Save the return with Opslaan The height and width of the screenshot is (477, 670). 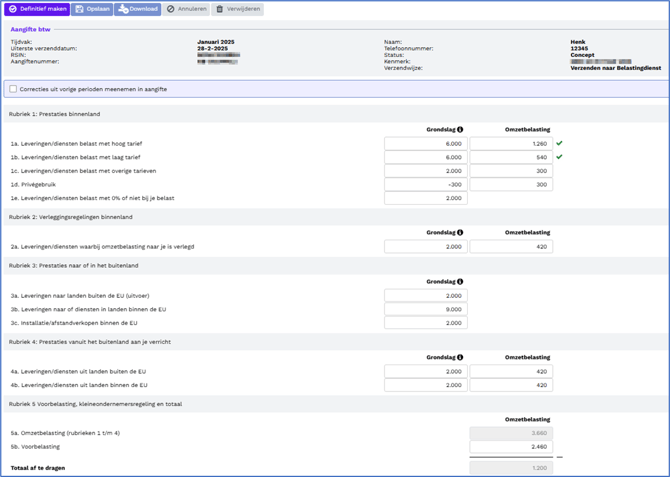click(x=92, y=9)
